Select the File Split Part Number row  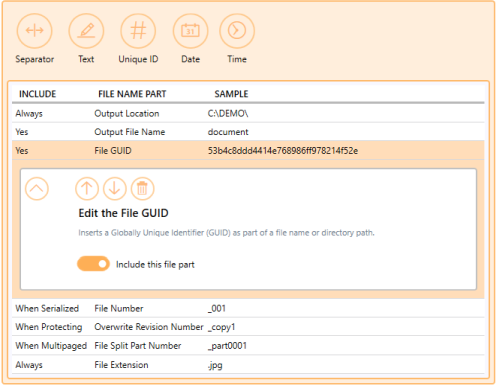point(248,346)
